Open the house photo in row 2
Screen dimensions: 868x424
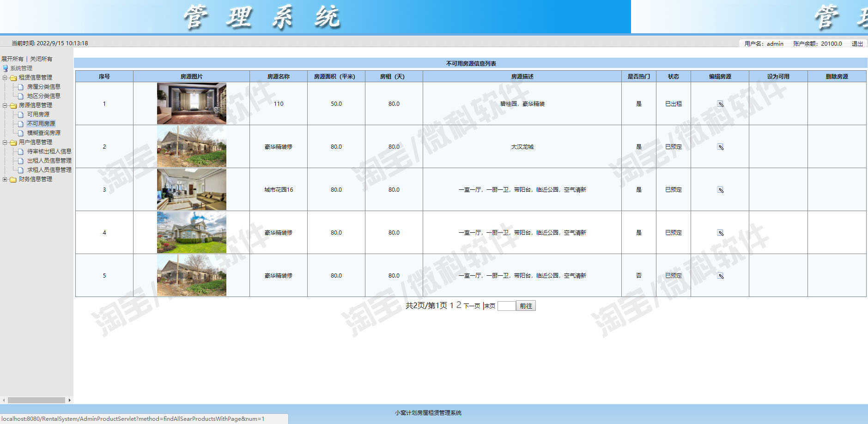point(192,146)
